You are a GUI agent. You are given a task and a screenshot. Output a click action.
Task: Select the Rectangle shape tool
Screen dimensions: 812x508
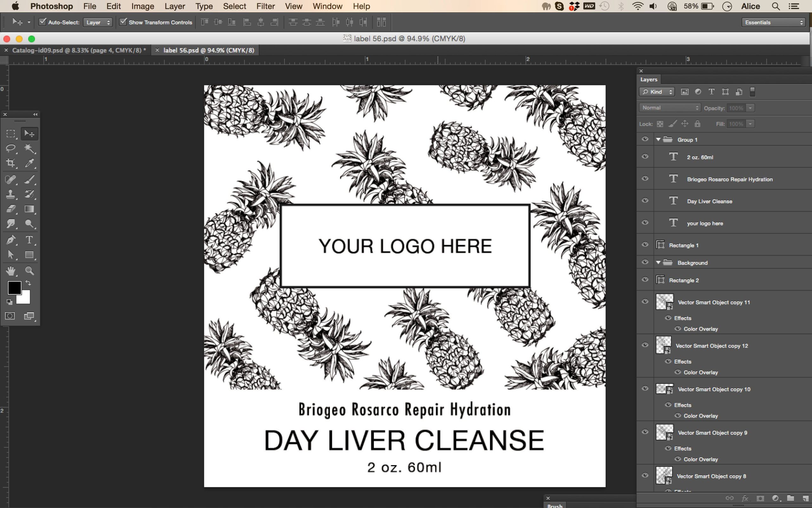coord(29,255)
